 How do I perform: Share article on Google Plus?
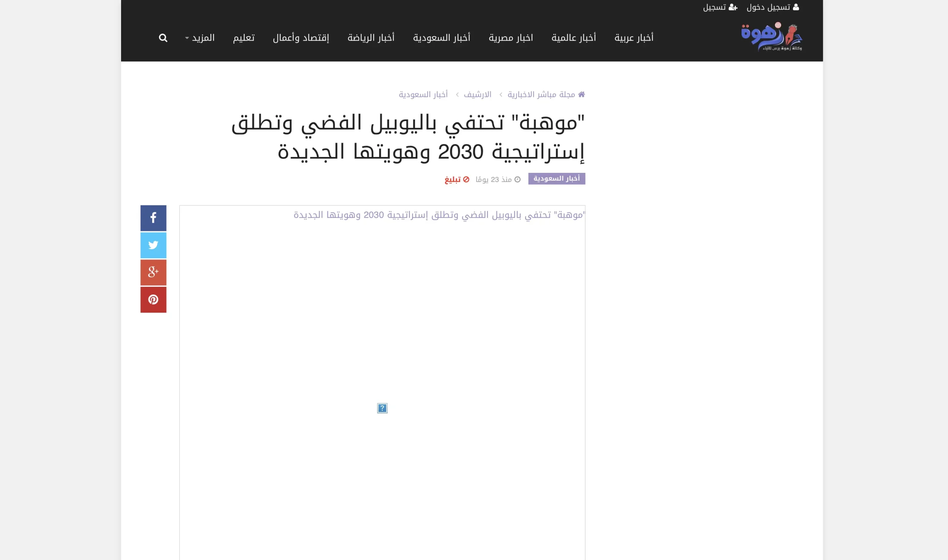pyautogui.click(x=153, y=272)
